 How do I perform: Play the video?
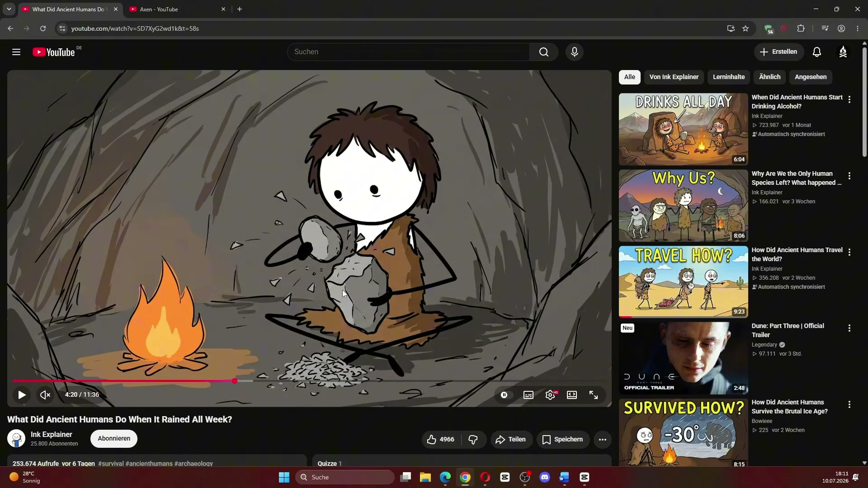pos(22,395)
